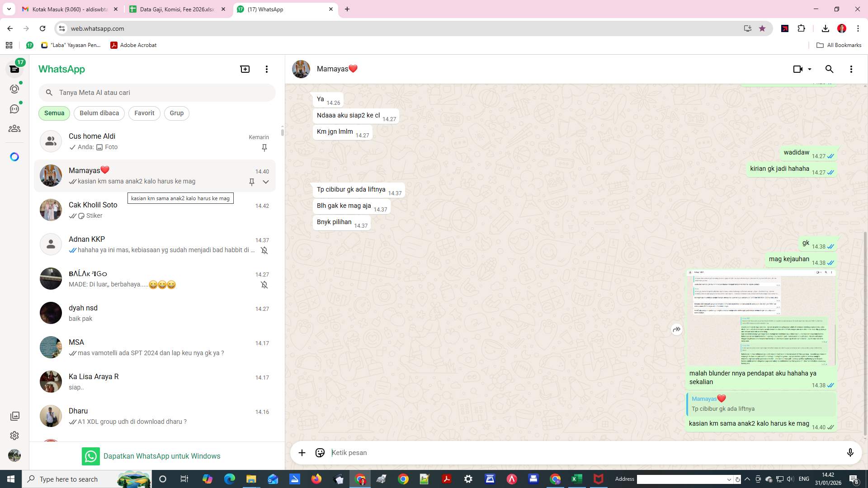This screenshot has height=488, width=868.
Task: Unpin the Cus home Aldi chat
Action: 264,148
